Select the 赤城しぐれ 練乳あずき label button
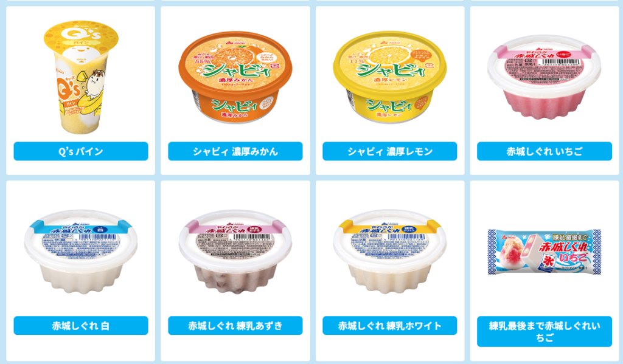This screenshot has height=364, width=623. tap(235, 326)
